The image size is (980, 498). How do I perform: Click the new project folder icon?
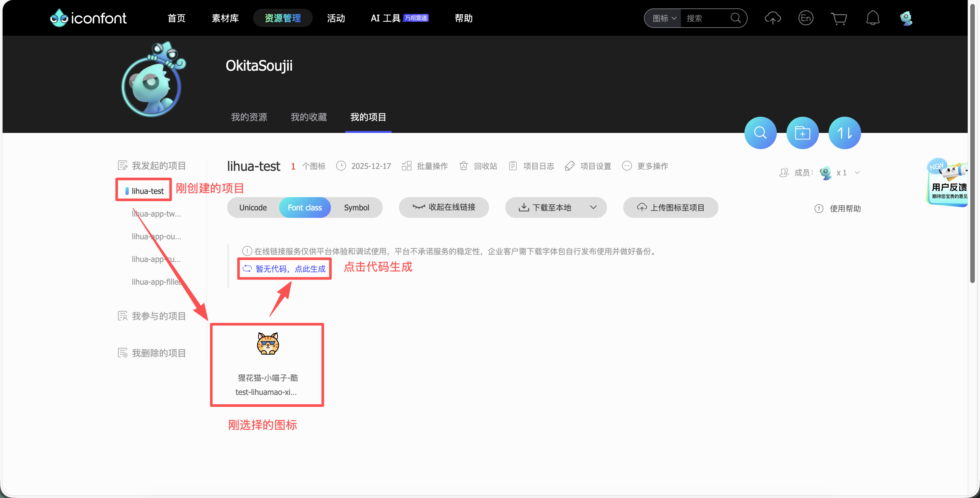802,133
